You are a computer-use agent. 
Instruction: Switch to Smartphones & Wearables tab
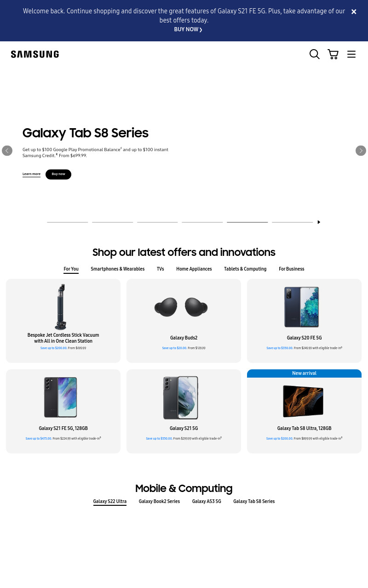(x=118, y=269)
